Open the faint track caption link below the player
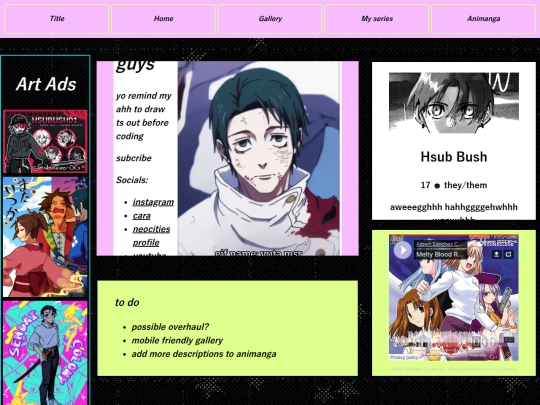This screenshot has width=540, height=405. click(454, 369)
